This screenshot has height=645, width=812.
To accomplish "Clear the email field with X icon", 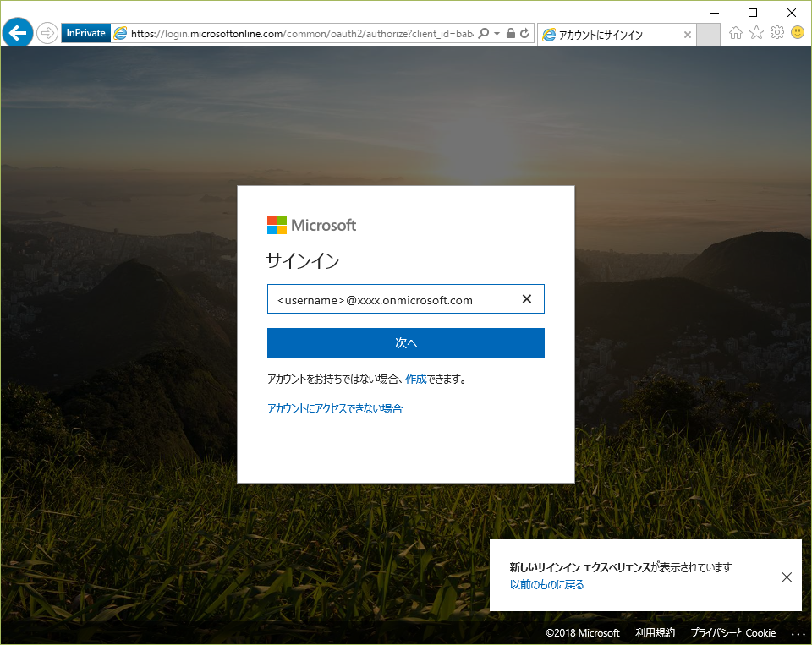I will point(527,298).
